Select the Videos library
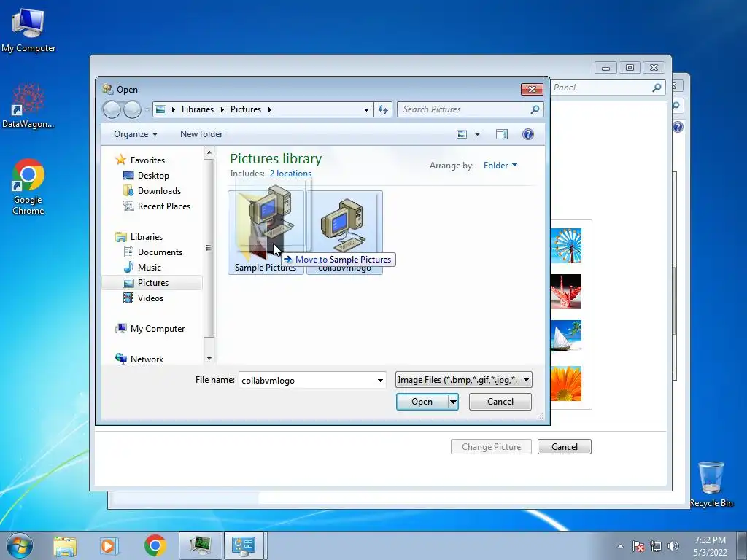Screen dimensions: 747x560 [x=150, y=298]
